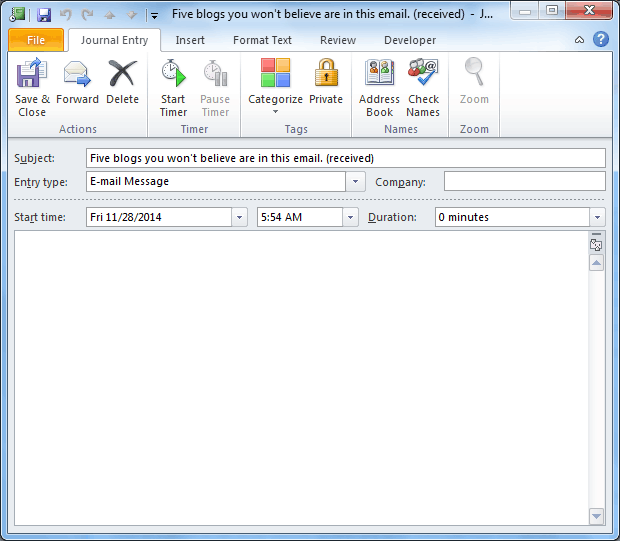Image resolution: width=620 pixels, height=541 pixels.
Task: Click the Company text field
Action: (525, 182)
